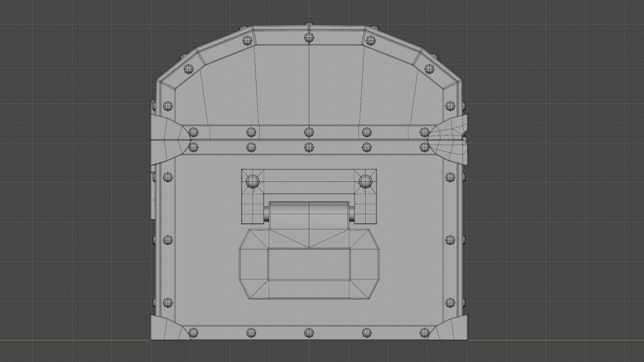
Task: Select the center rivet on the upper seam band
Action: (x=309, y=132)
